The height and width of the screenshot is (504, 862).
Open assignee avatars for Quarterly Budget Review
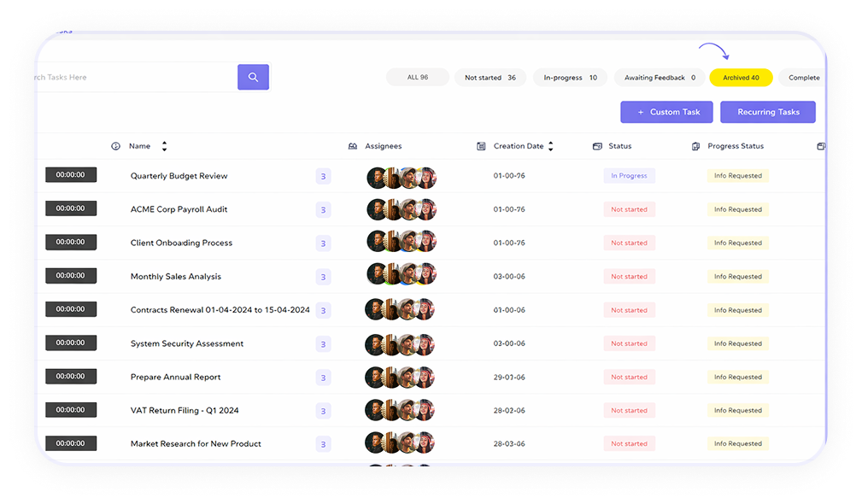(402, 178)
